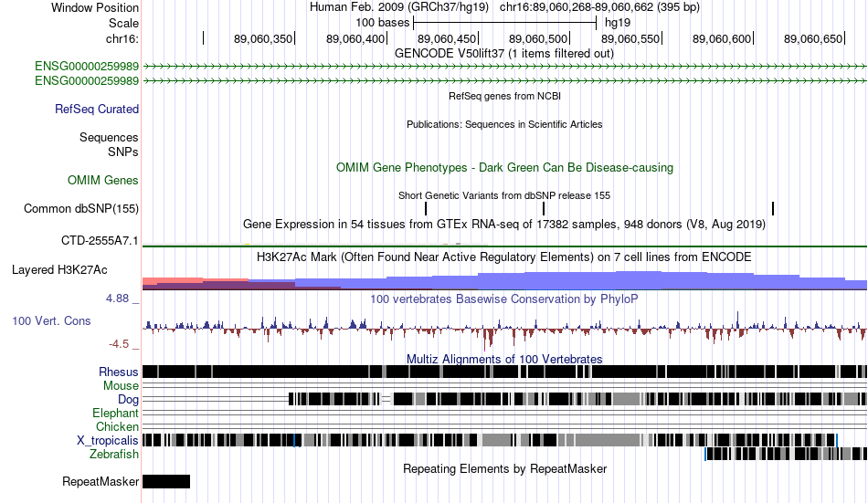Click the first ENSG00000259989 gene label
This screenshot has height=503, width=868.
tap(87, 67)
